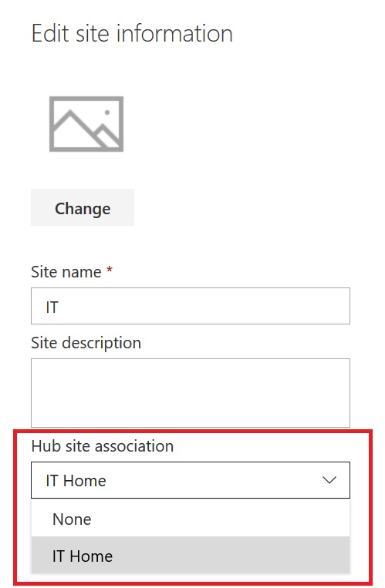Place cursor after IT in name field
The width and height of the screenshot is (385, 588).
pyautogui.click(x=60, y=307)
